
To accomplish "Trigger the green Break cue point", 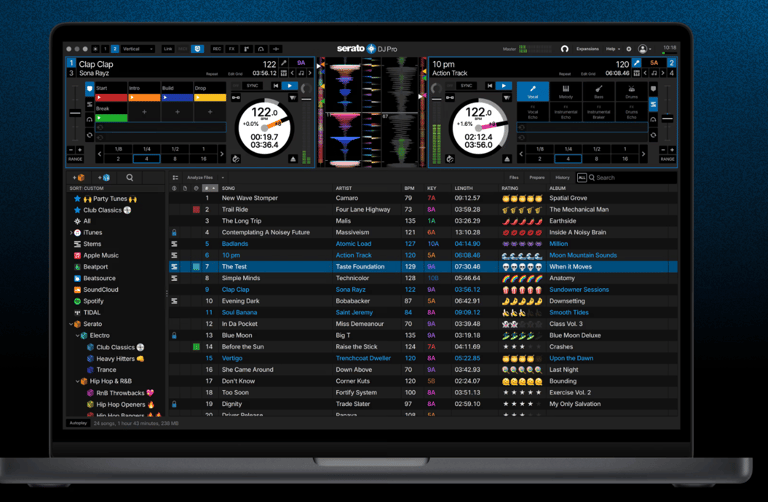I will 111,118.
